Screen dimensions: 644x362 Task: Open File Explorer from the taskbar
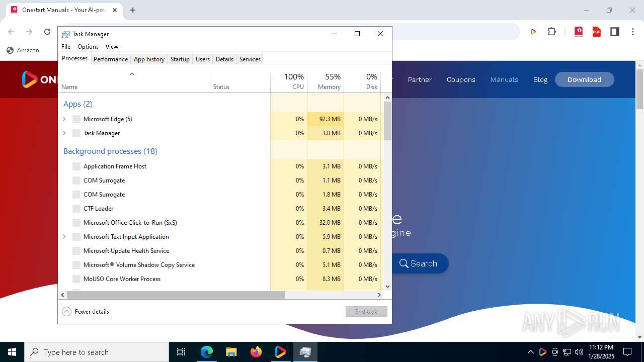(231, 352)
